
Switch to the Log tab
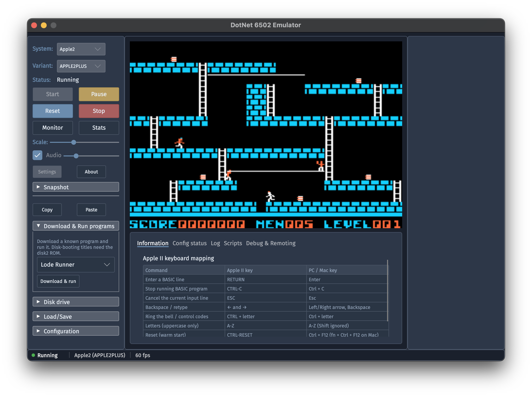click(x=215, y=243)
